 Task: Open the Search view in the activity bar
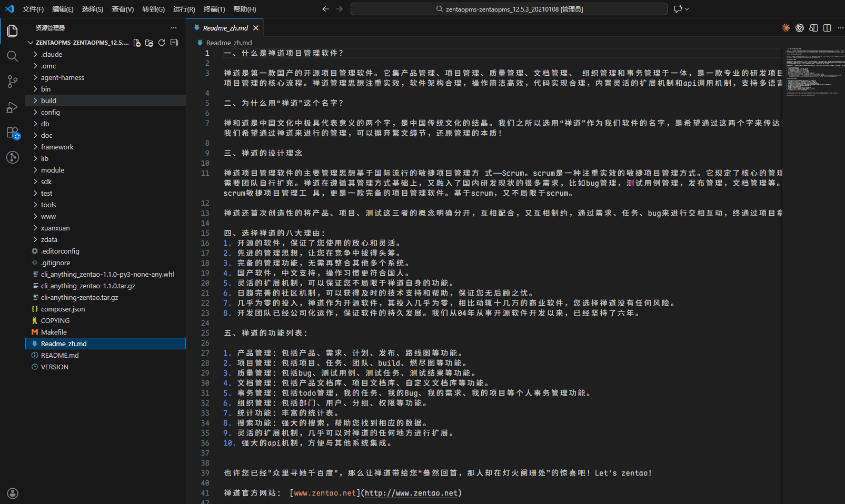13,56
